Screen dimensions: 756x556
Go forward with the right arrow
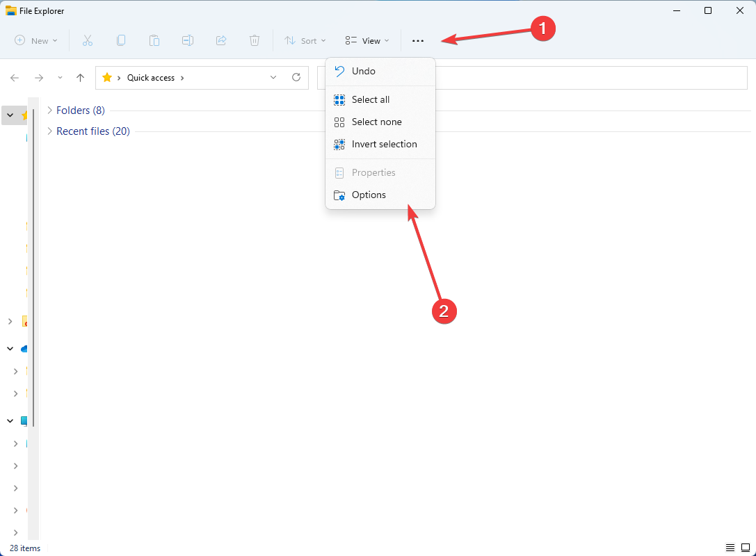[x=39, y=78]
